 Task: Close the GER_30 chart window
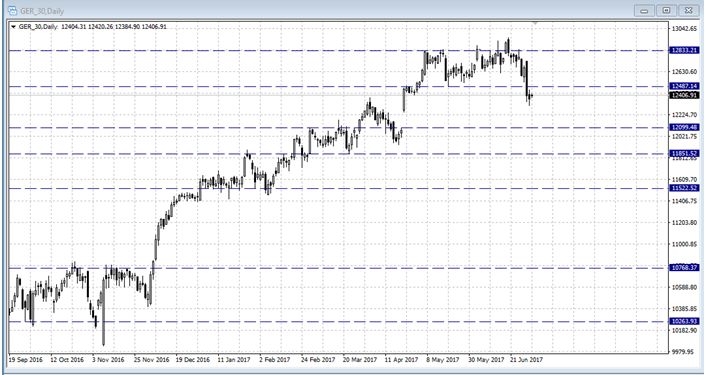tap(689, 10)
